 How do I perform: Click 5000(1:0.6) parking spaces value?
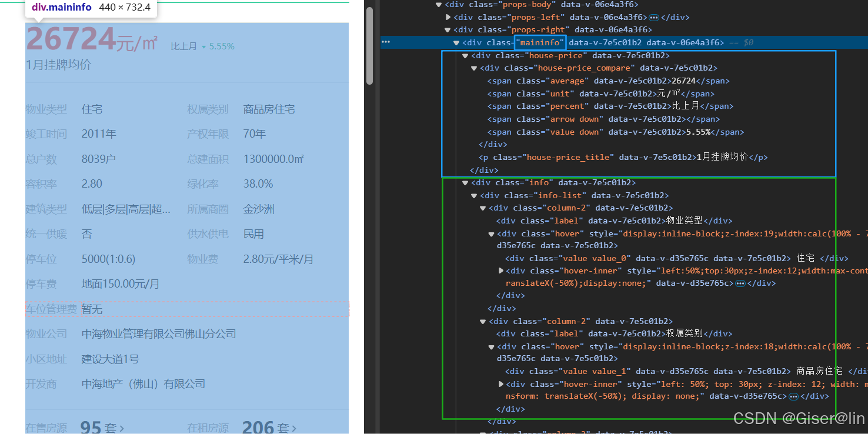pyautogui.click(x=108, y=259)
